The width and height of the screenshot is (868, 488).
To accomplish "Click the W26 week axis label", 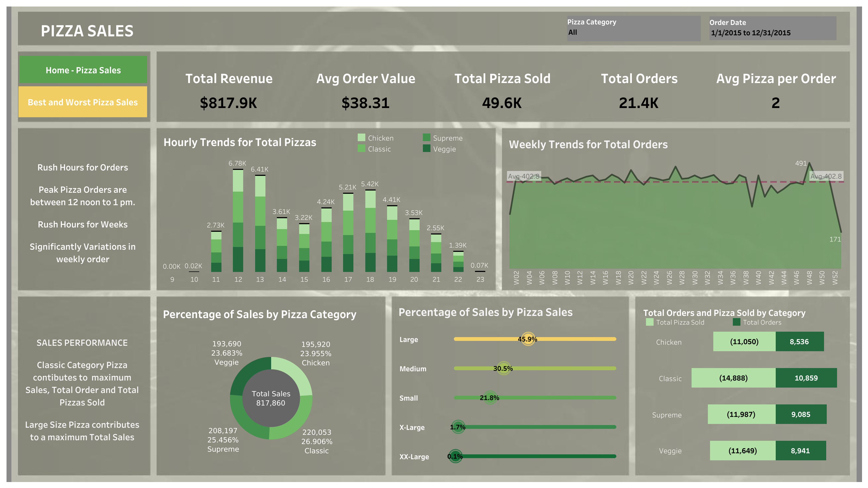I will coord(670,278).
